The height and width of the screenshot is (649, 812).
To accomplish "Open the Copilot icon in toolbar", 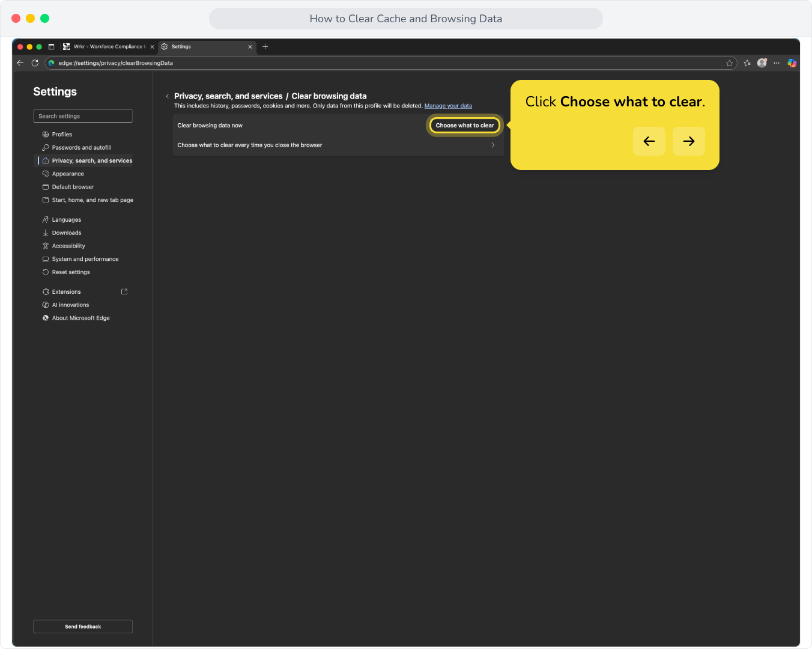I will click(x=792, y=62).
